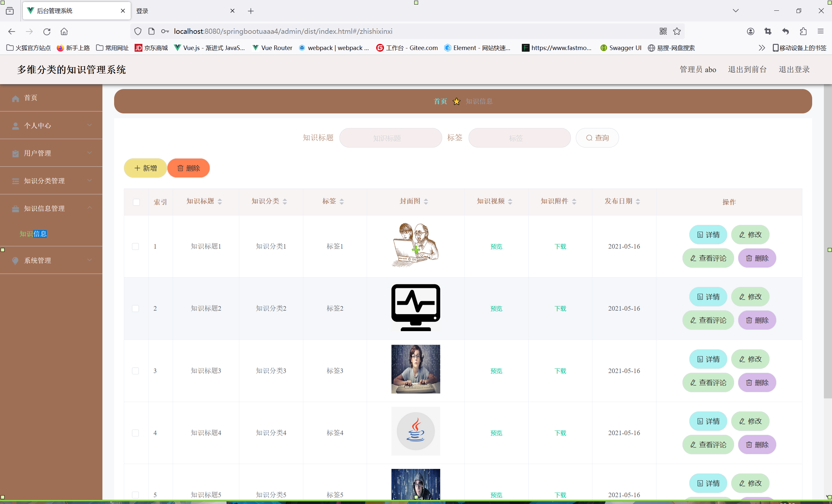
Task: Open the Firefox account icon in the toolbar
Action: tap(750, 32)
